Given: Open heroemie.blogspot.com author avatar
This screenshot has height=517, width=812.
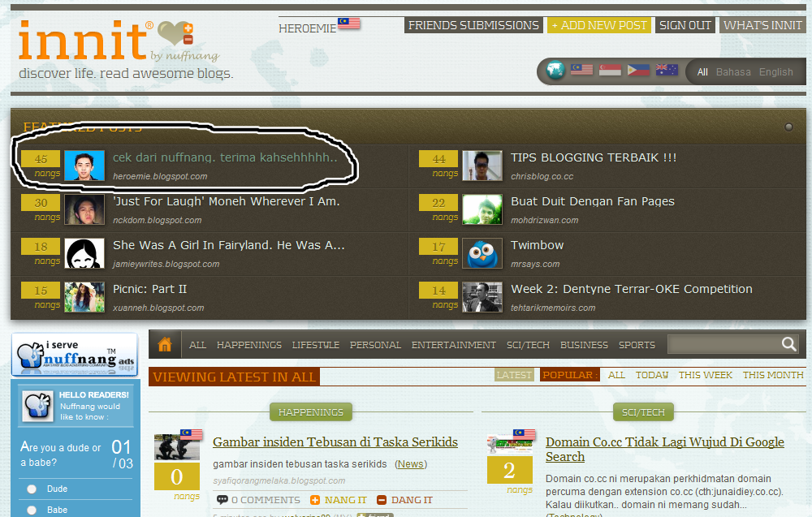Looking at the screenshot, I should click(84, 166).
